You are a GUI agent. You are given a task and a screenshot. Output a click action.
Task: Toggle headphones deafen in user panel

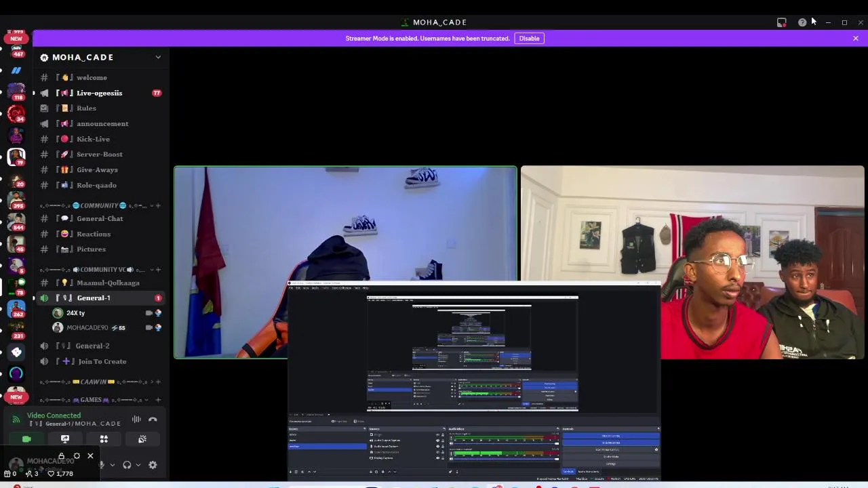127,465
